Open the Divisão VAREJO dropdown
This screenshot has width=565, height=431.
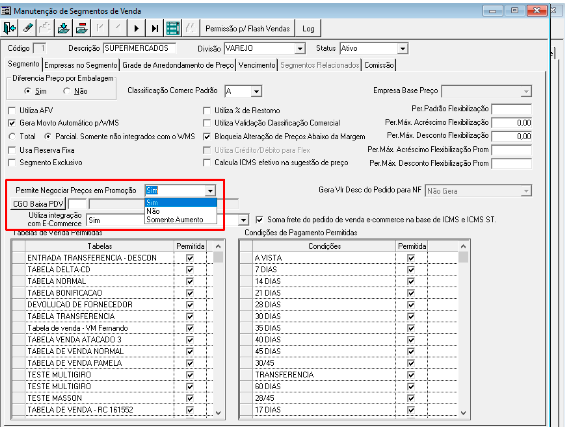point(300,48)
